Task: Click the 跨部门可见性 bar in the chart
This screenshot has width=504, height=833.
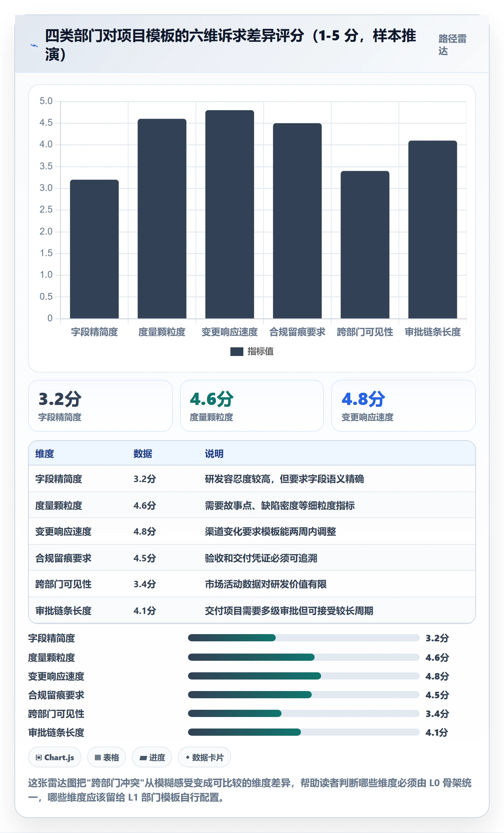Action: (x=365, y=245)
